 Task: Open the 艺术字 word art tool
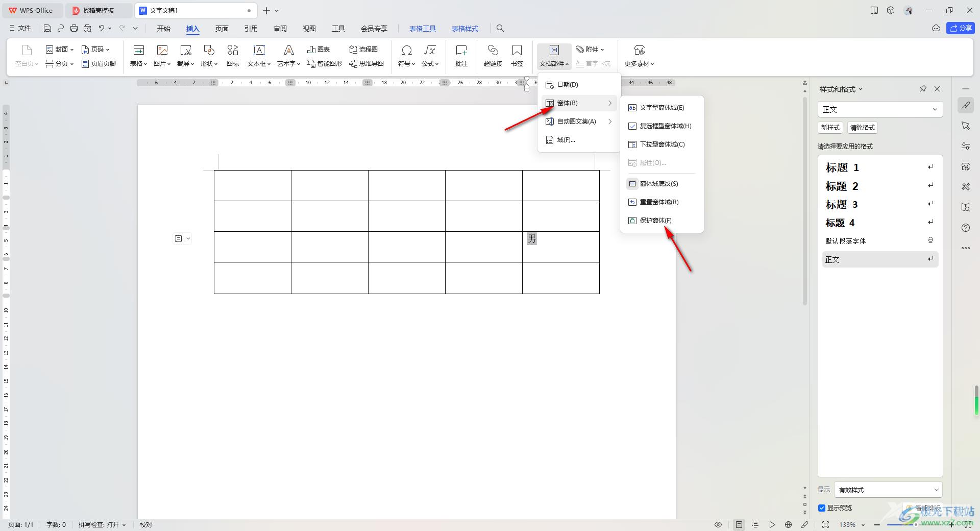click(x=288, y=56)
